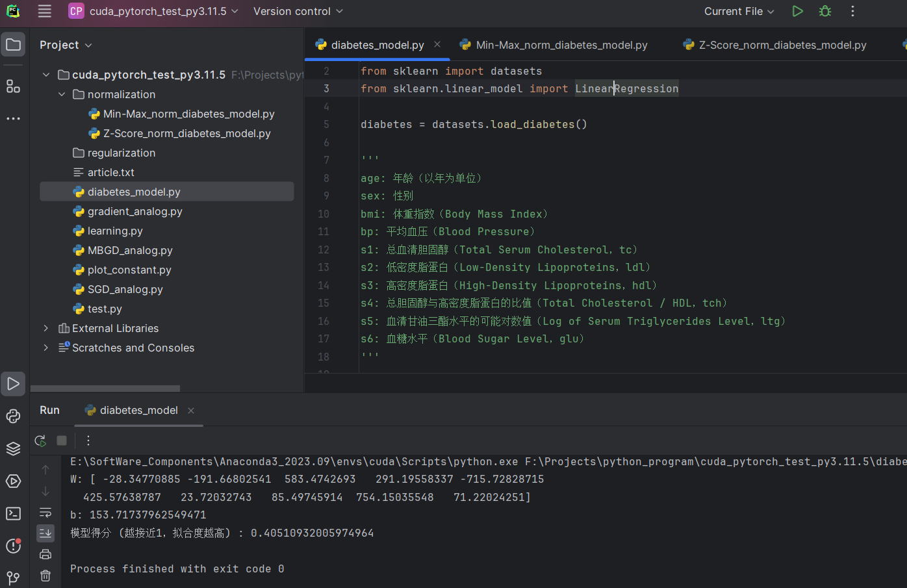Collapse the normalization folder
Screen dimensions: 907x588
[62, 94]
